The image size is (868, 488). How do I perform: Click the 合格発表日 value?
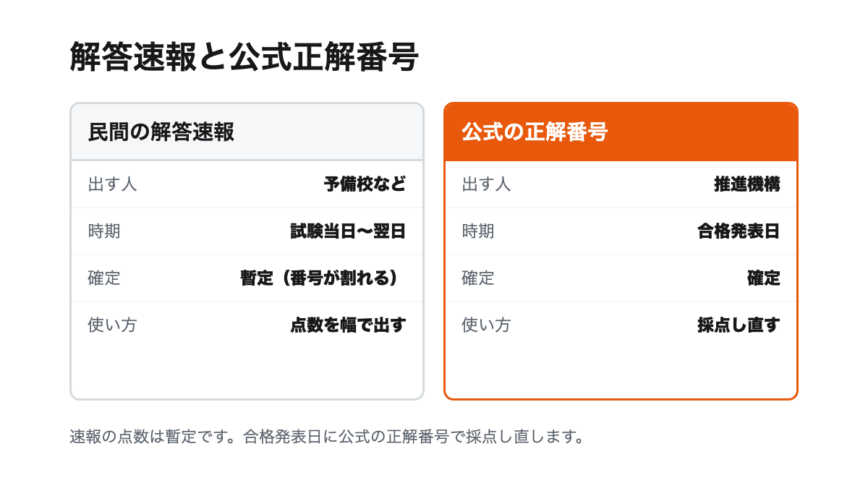[739, 231]
